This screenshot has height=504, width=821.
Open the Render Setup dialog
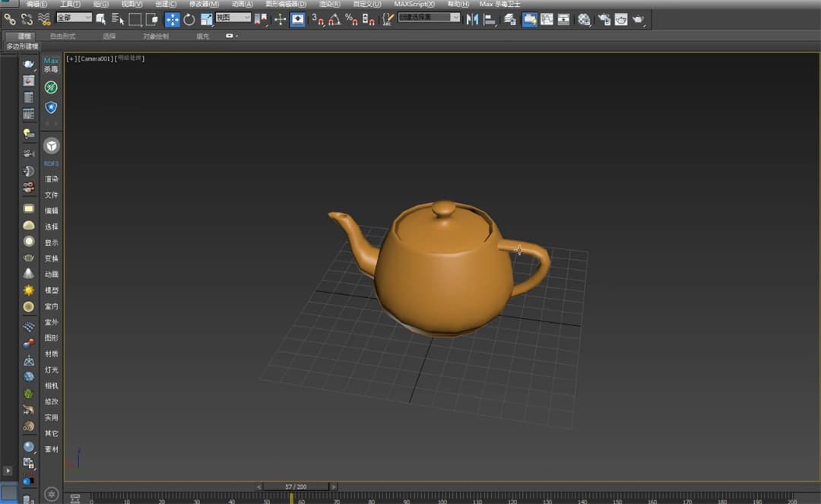[604, 20]
